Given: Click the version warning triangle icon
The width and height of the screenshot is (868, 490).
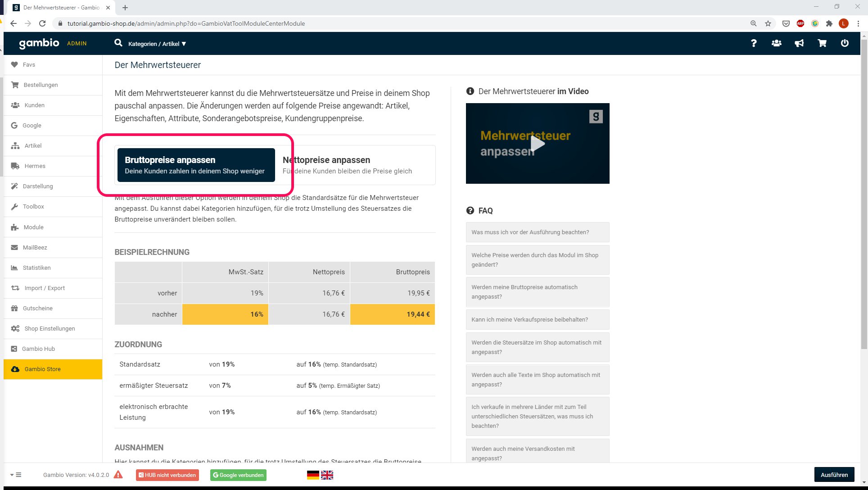Looking at the screenshot, I should click(118, 475).
